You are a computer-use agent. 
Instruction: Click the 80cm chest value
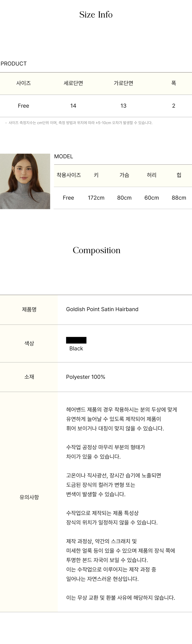coord(124,198)
